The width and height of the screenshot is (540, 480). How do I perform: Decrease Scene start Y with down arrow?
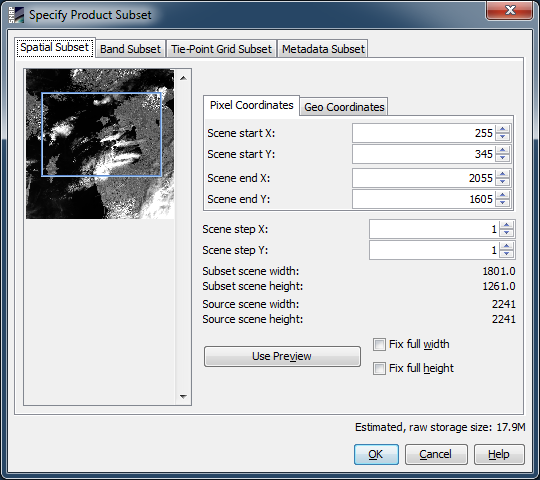[x=502, y=158]
